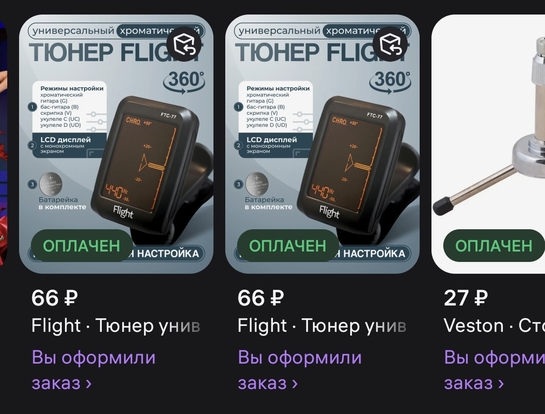545x414 pixels.
Task: Select the first 'Flight · Тюнер' product title
Action: pyautogui.click(x=116, y=326)
